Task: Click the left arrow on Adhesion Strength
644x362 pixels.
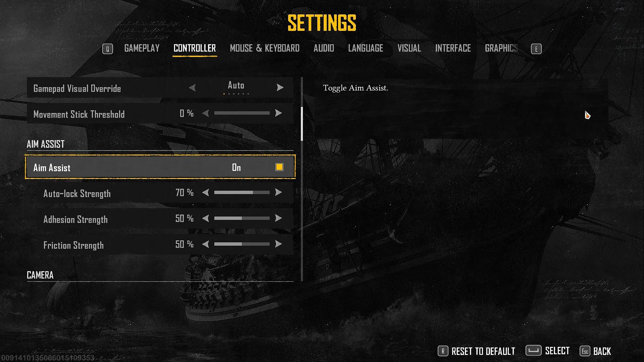Action: click(x=205, y=219)
